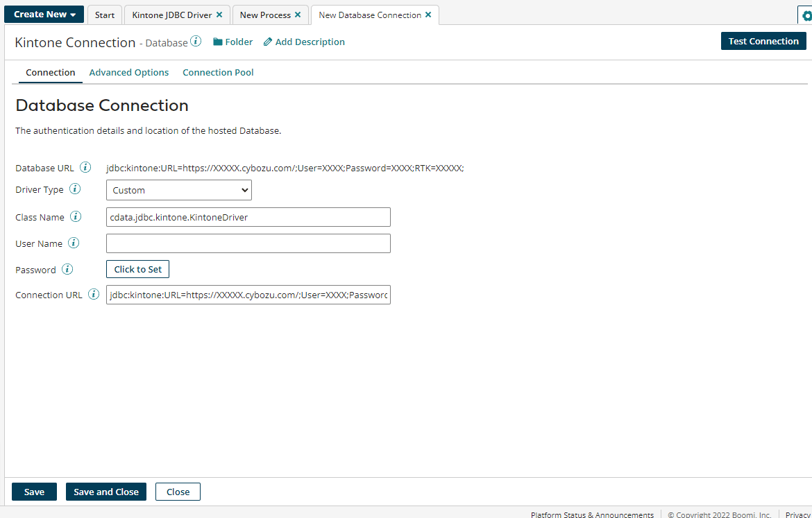
Task: Click info icon beside Class Name label
Action: [76, 216]
